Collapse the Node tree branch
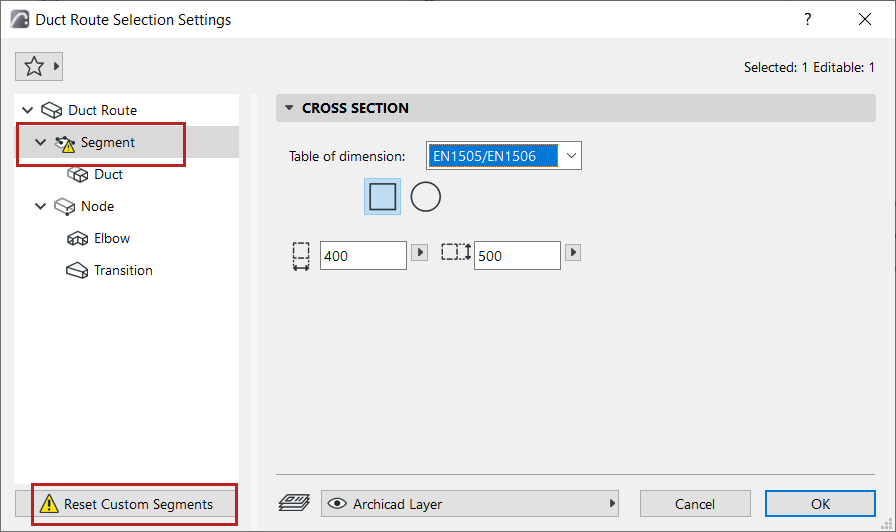The width and height of the screenshot is (896, 532). [x=41, y=207]
